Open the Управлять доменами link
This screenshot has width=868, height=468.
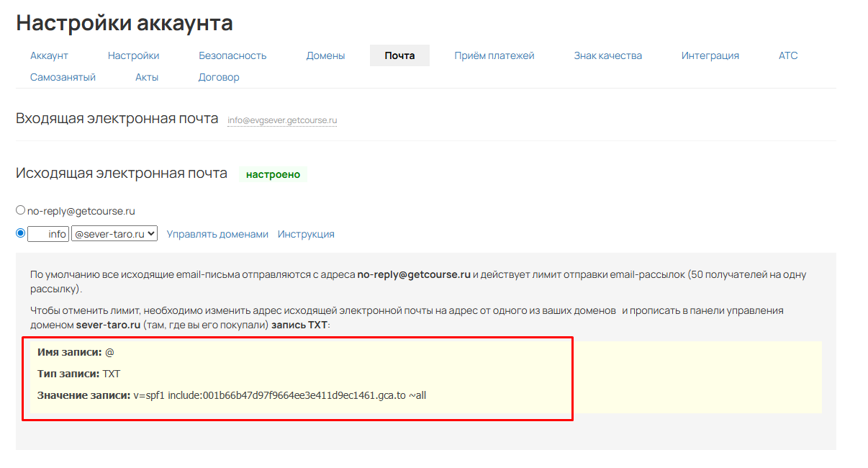(217, 234)
